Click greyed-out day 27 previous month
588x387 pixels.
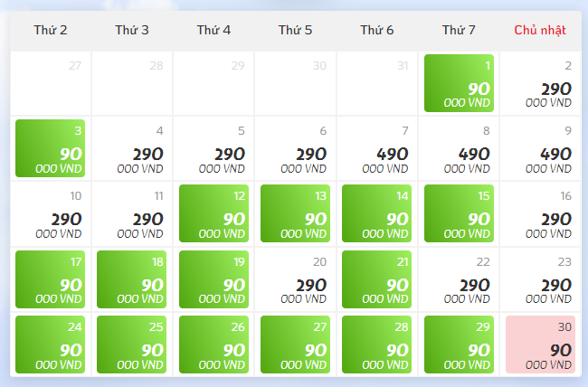(x=51, y=83)
